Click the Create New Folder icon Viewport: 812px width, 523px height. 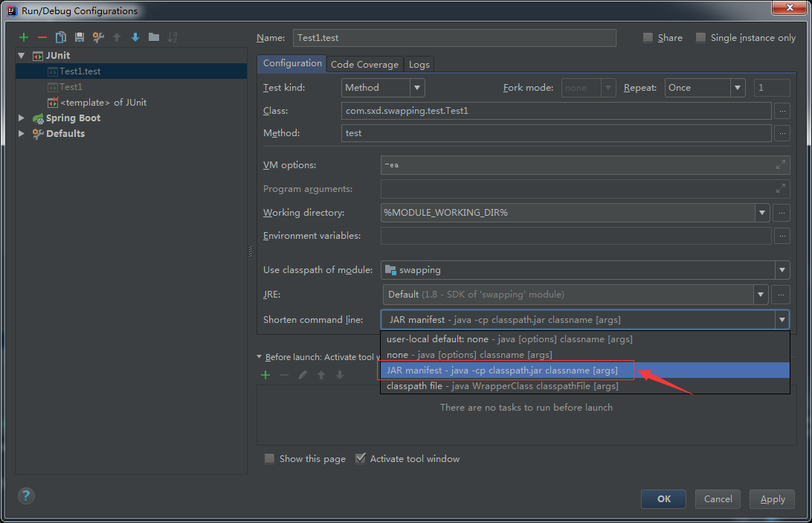(x=154, y=37)
